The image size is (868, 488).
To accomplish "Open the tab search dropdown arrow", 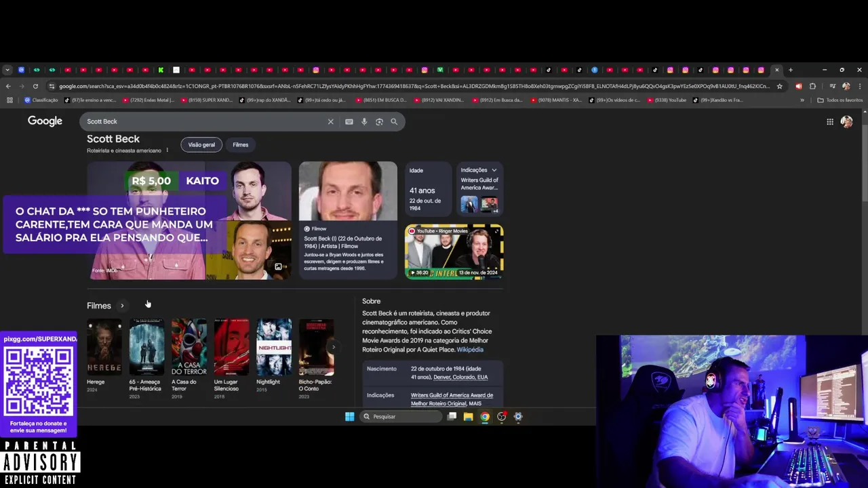I will click(x=7, y=70).
